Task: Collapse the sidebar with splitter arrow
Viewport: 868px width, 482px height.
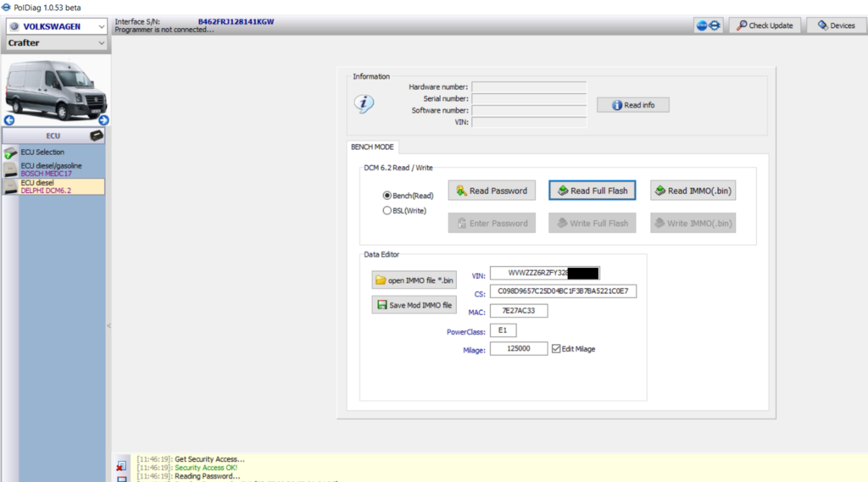Action: 108,326
